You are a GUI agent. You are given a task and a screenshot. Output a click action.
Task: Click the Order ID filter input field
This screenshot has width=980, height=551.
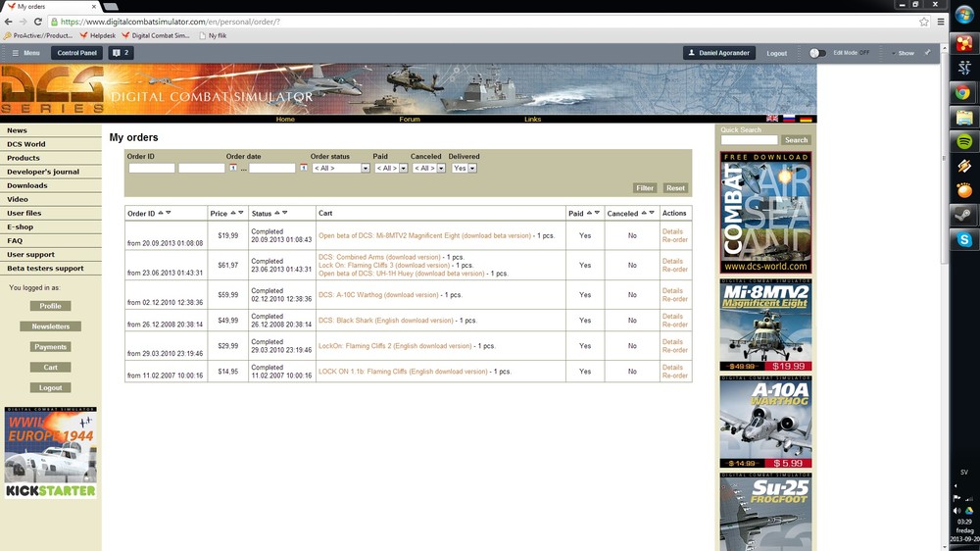pyautogui.click(x=152, y=169)
